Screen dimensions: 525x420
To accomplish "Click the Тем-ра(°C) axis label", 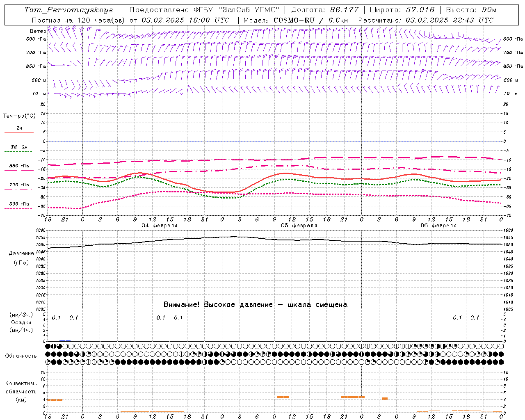I will point(19,116).
